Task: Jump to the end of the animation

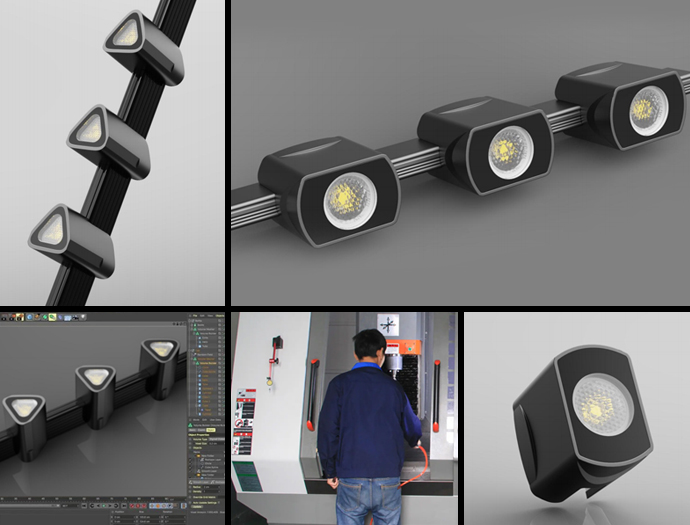Action: tap(124, 506)
